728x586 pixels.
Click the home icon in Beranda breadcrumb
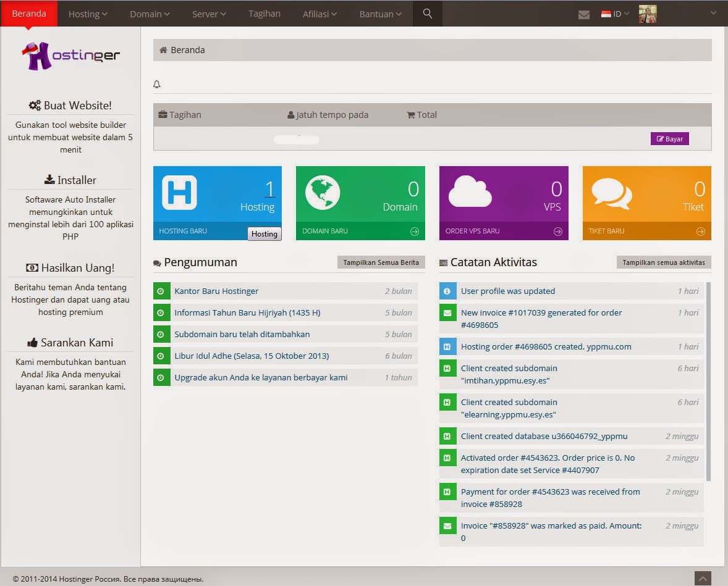click(163, 49)
